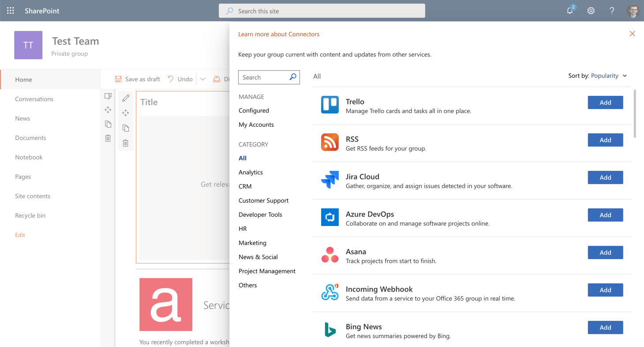This screenshot has height=347, width=644.
Task: Click the Edit link in left navigation
Action: pos(20,235)
